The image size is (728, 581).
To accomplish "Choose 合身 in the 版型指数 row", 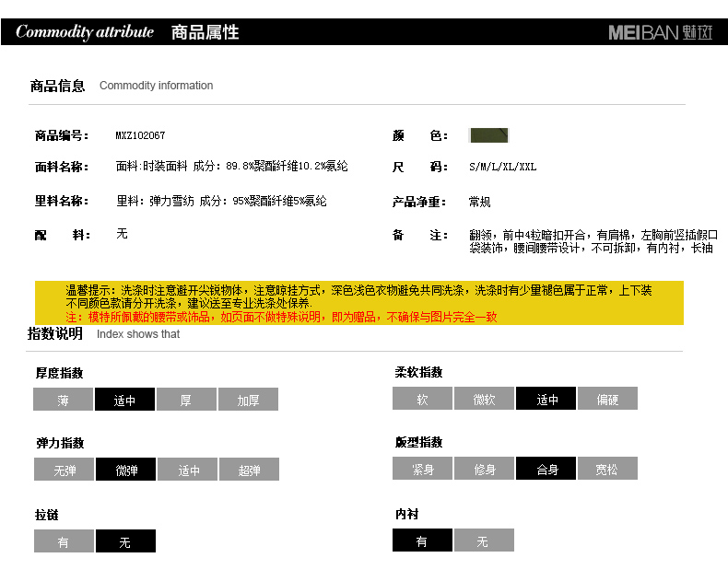I will tap(546, 469).
